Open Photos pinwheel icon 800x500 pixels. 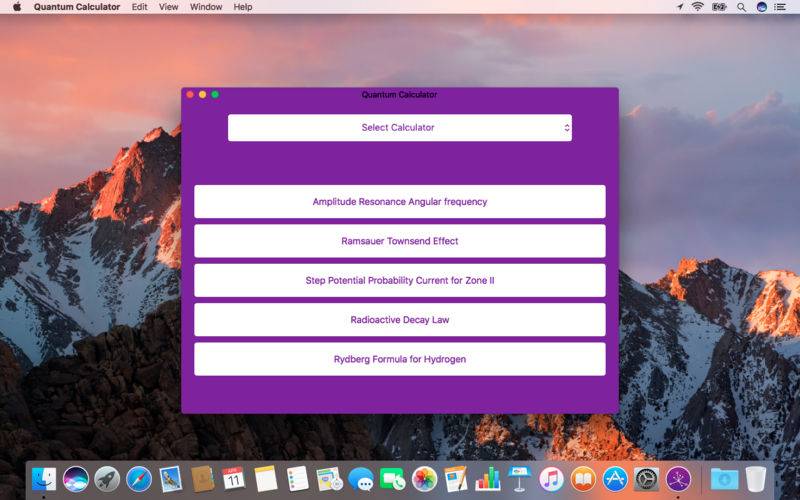pos(424,479)
